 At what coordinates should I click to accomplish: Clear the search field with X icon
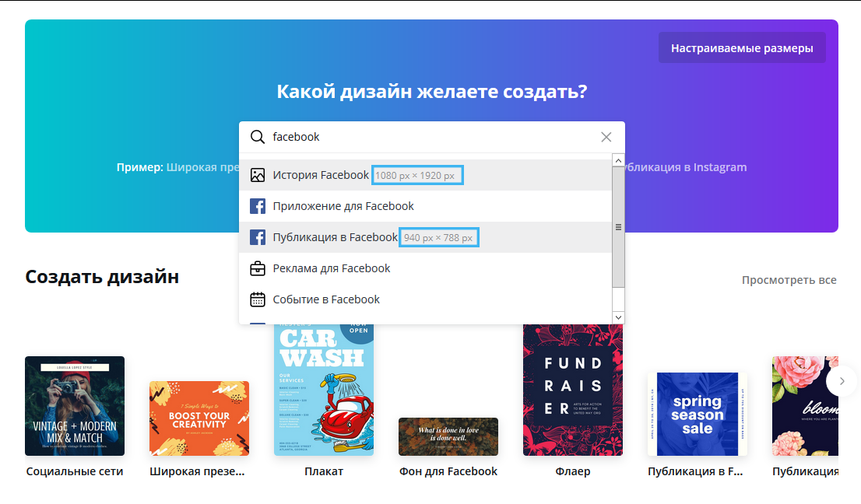606,137
